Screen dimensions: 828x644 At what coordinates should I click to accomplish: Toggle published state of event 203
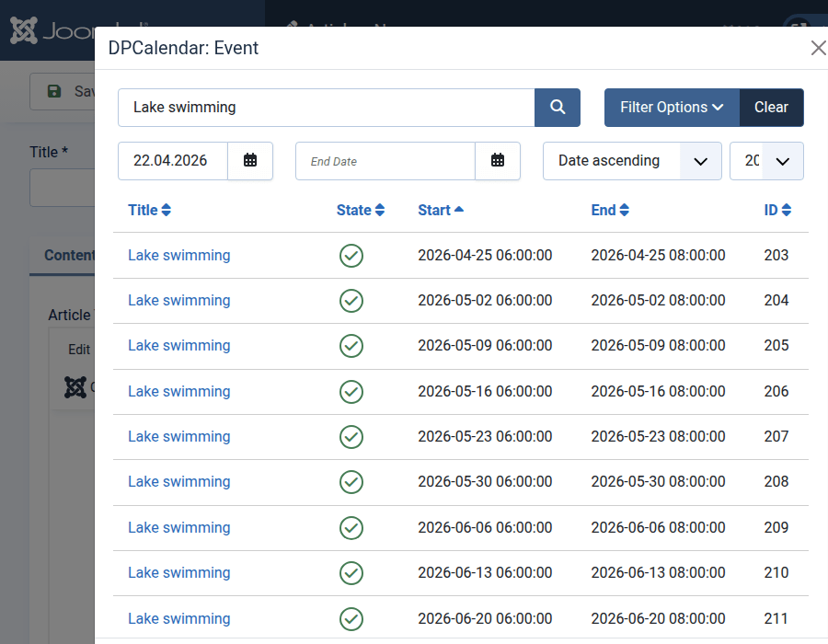tap(351, 256)
